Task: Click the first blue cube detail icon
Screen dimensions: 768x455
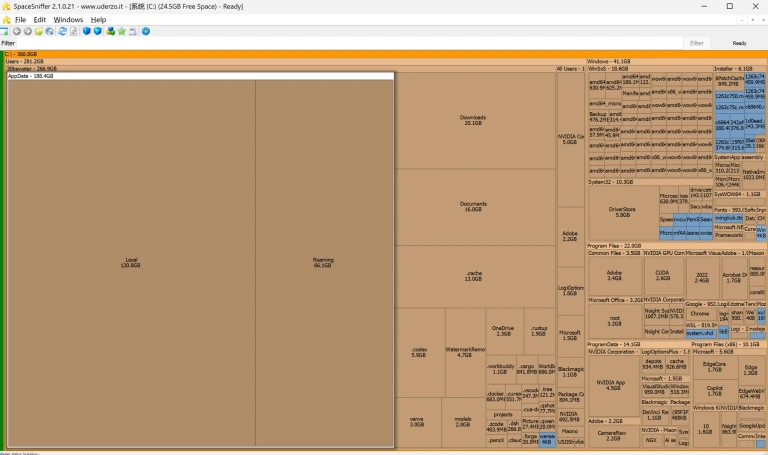Action: pos(87,31)
